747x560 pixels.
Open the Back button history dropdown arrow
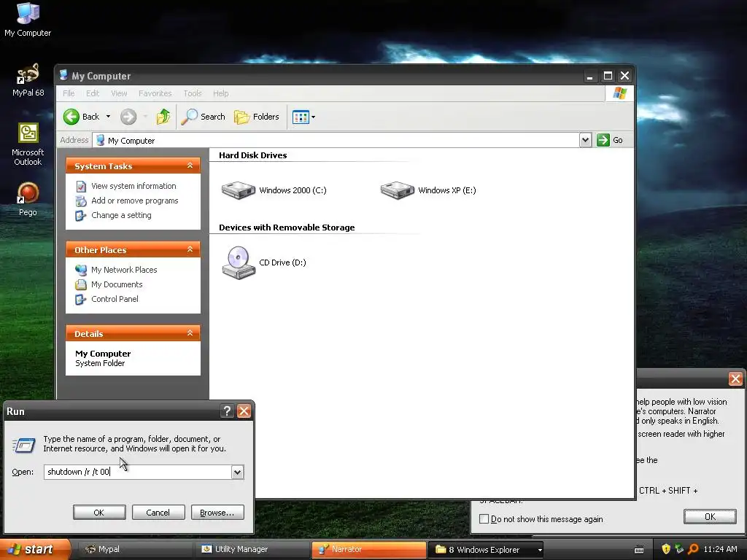pyautogui.click(x=108, y=117)
